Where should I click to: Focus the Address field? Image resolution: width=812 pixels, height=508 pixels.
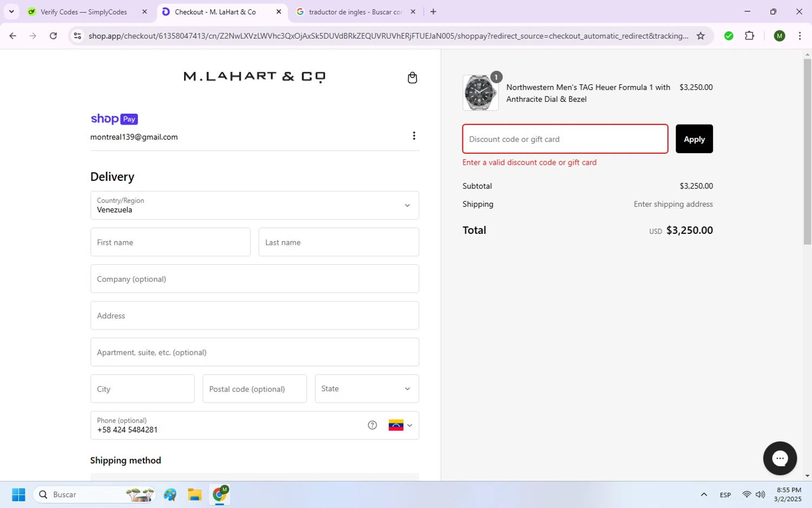point(254,316)
